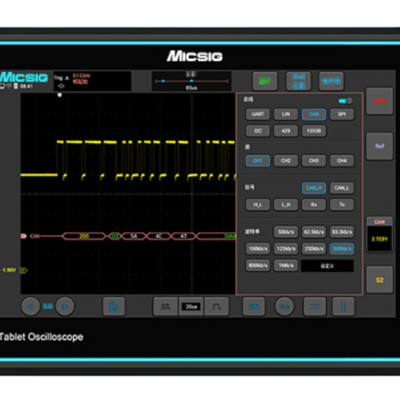The image size is (400, 400).
Task: Click the decoded 200 CAN packet
Action: pyautogui.click(x=84, y=236)
